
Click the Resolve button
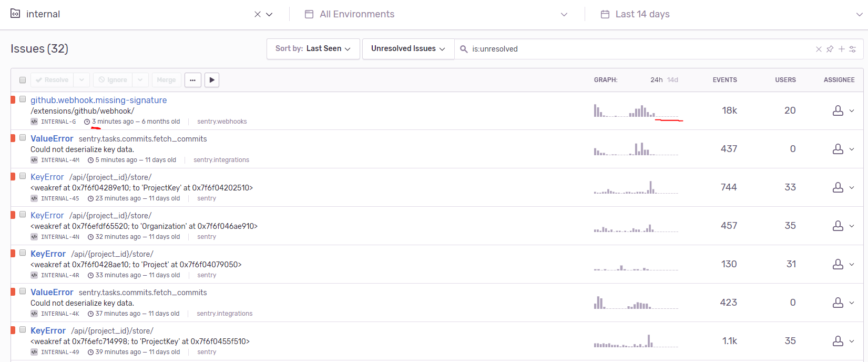pyautogui.click(x=52, y=80)
